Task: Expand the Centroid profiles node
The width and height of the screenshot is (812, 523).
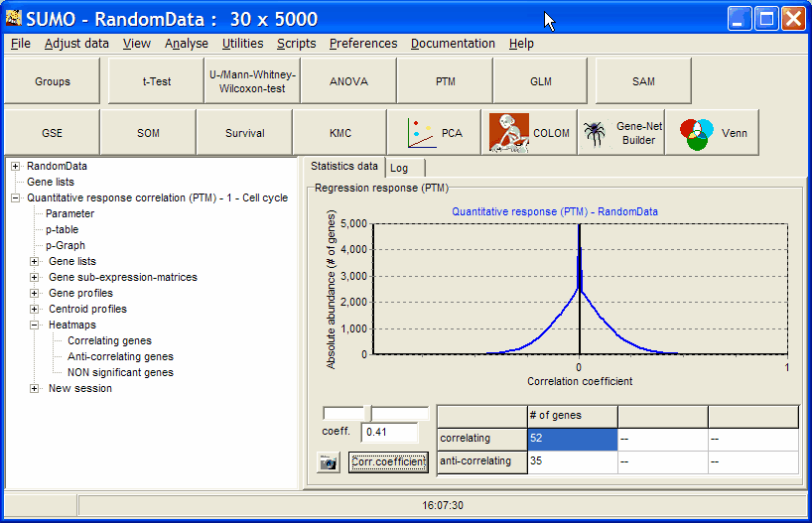Action: click(x=34, y=310)
